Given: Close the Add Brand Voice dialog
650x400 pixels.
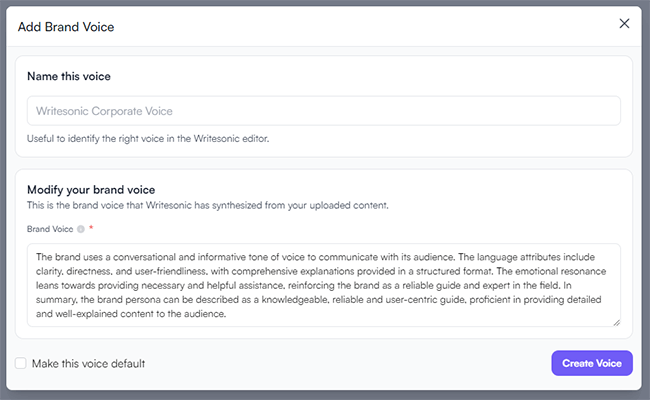Looking at the screenshot, I should coord(624,24).
